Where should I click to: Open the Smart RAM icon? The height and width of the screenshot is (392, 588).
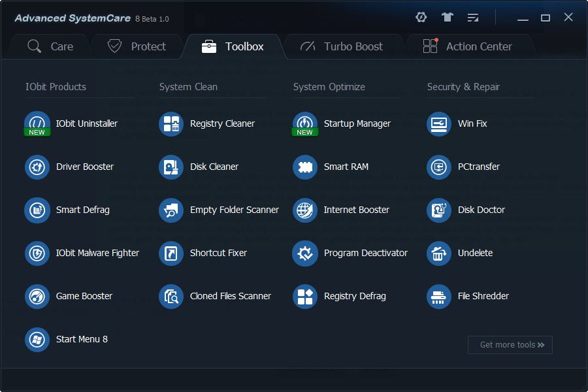[305, 167]
